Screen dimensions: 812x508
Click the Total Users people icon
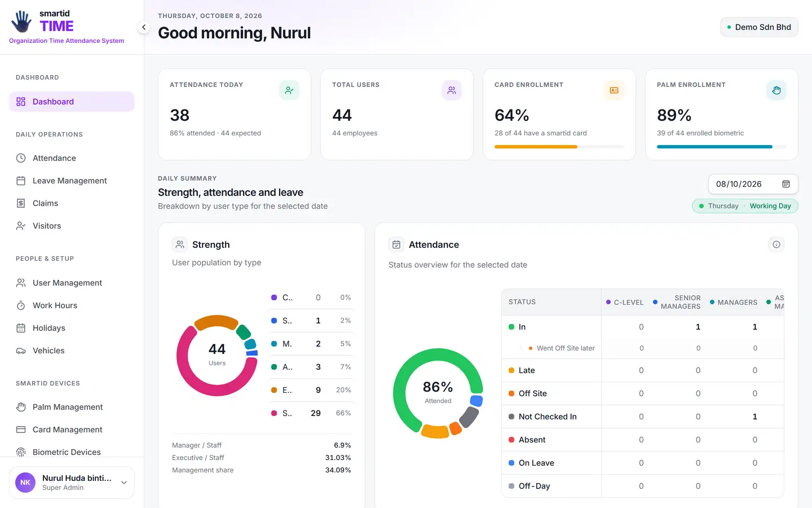(x=452, y=90)
